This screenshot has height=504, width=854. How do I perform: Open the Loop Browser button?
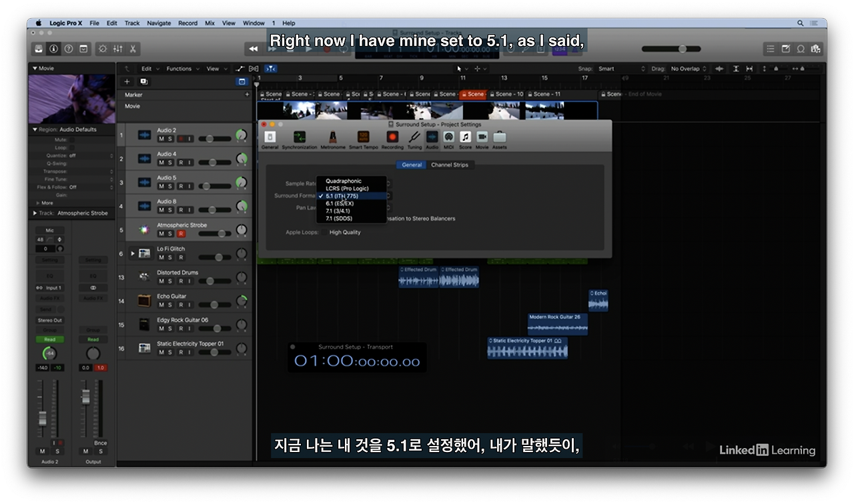tap(801, 49)
